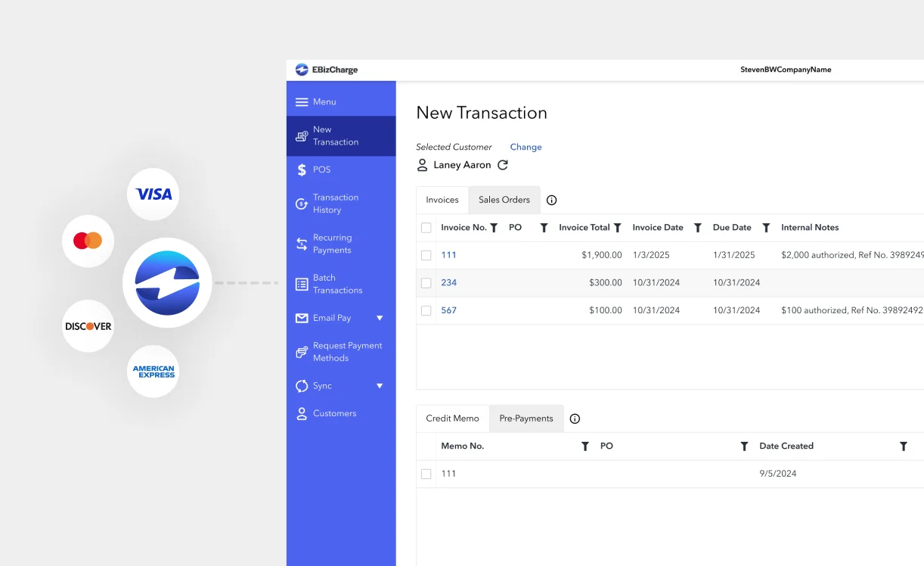Image resolution: width=924 pixels, height=566 pixels.
Task: Open Recurring Payments arrows icon
Action: pos(302,244)
